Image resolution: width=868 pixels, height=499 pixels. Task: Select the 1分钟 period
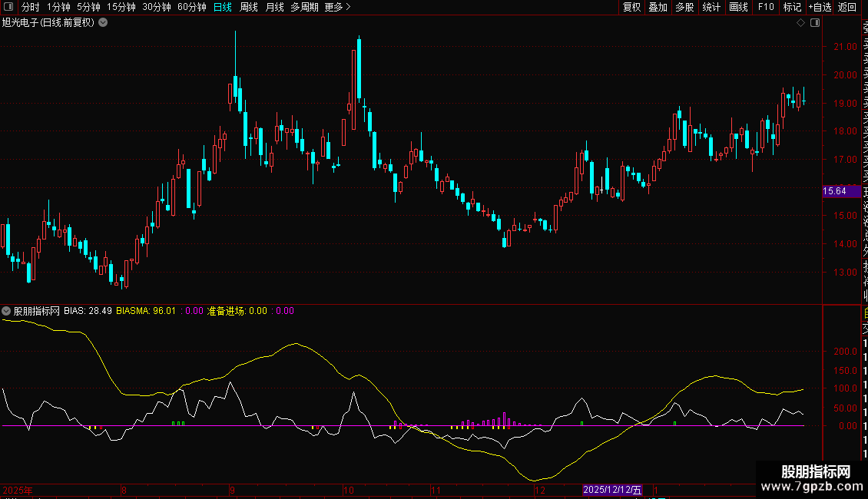58,7
